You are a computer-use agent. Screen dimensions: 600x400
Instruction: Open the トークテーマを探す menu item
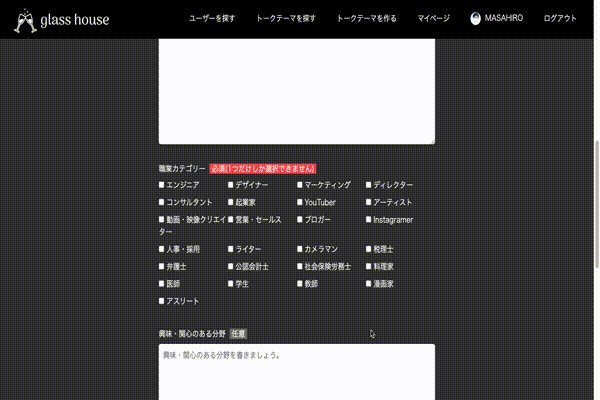point(286,18)
